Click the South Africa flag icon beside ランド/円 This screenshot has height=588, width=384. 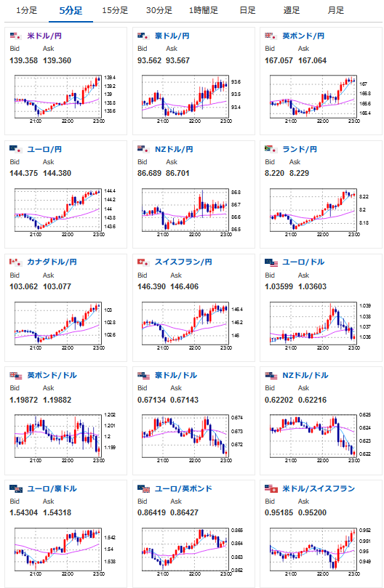point(271,149)
